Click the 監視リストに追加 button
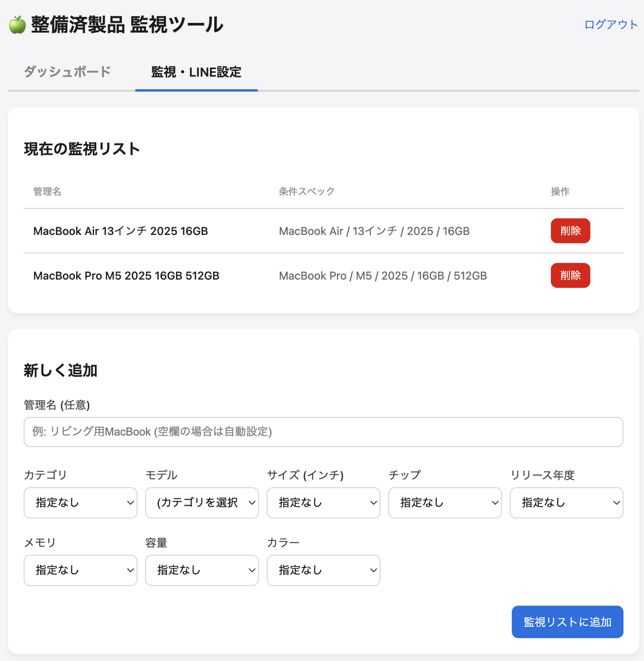 [x=567, y=622]
